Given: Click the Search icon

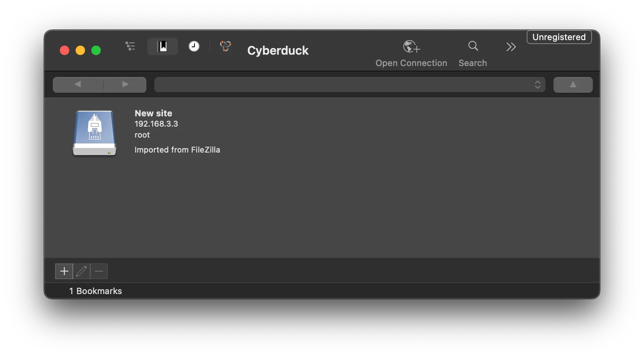Looking at the screenshot, I should (472, 51).
